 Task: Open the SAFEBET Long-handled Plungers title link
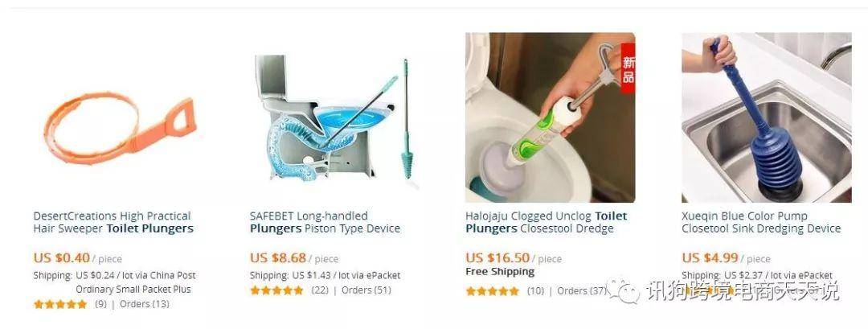(x=325, y=222)
